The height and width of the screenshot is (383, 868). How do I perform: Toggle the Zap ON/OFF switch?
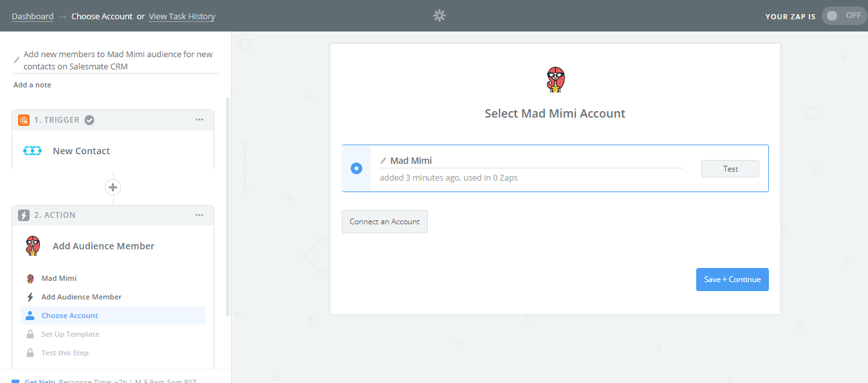tap(844, 15)
